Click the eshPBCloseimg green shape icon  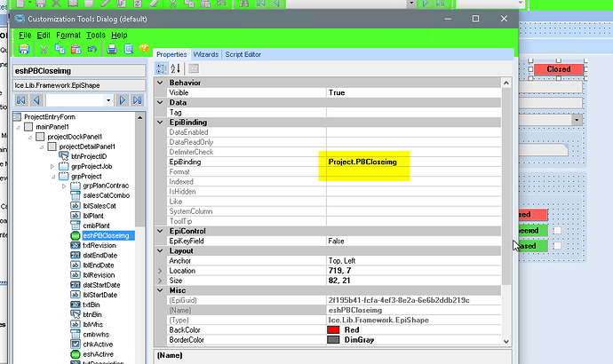[75, 235]
